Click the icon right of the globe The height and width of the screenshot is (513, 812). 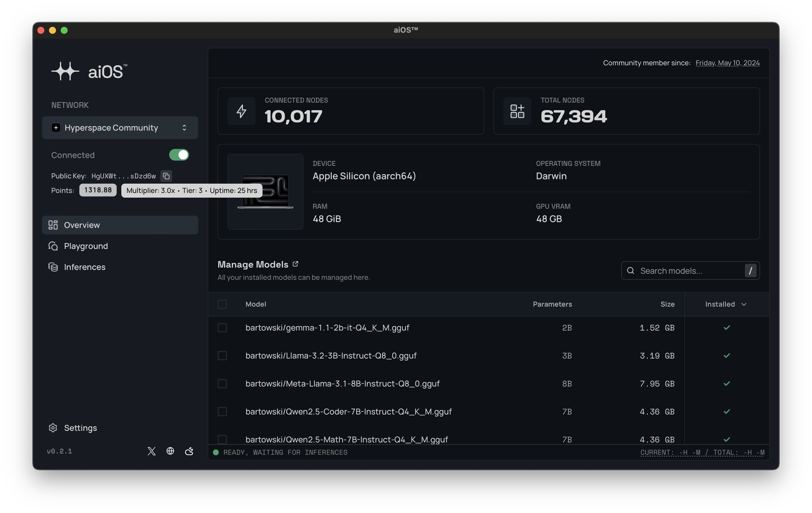click(x=189, y=451)
